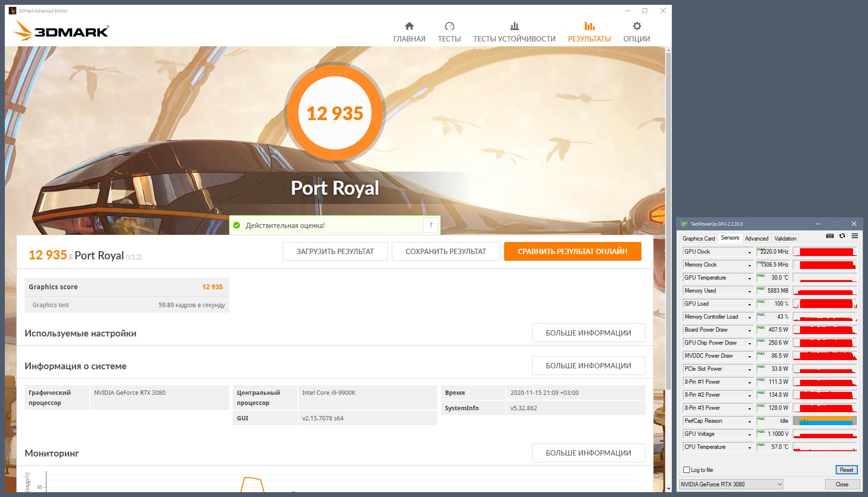The width and height of the screenshot is (868, 497).
Task: Click the 3DMark scrollbar down arrow
Action: pyautogui.click(x=668, y=488)
